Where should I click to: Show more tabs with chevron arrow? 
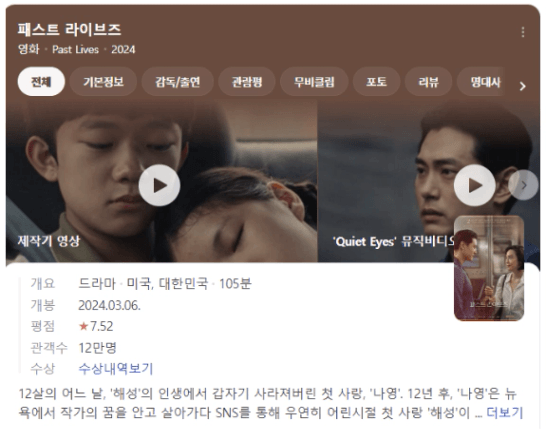point(522,86)
